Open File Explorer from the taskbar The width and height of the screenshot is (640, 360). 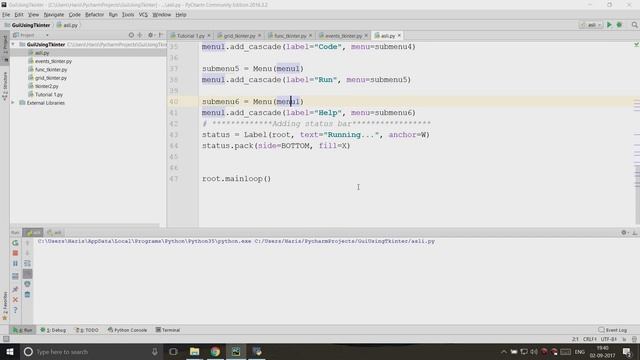click(194, 352)
